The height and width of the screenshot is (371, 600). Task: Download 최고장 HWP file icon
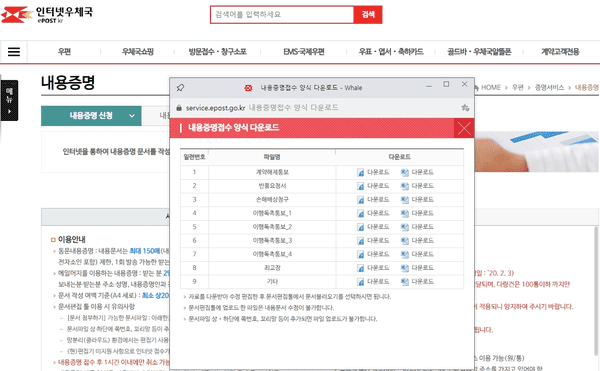click(360, 268)
